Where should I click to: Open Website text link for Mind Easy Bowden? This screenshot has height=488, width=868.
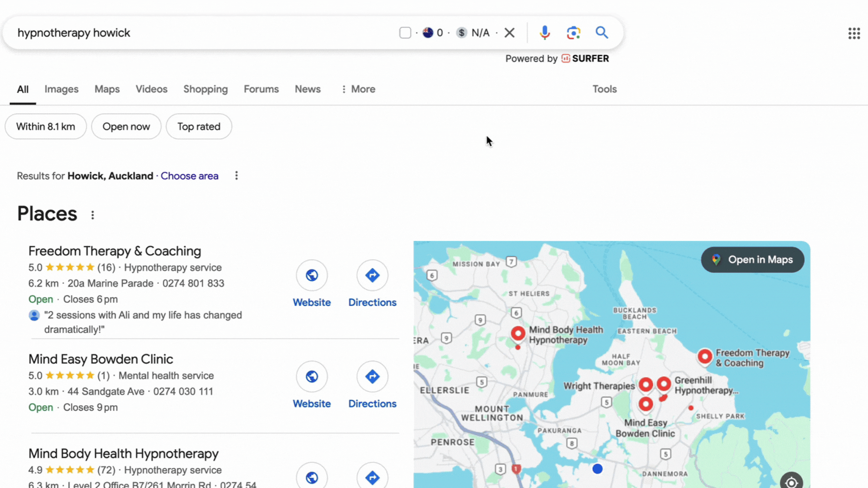[x=312, y=404]
